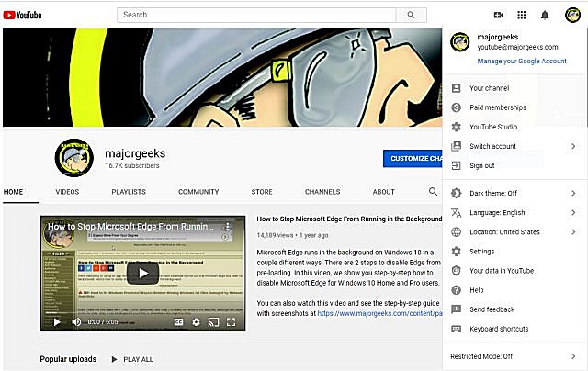This screenshot has width=588, height=371.
Task: Expand Location submenu chevron
Action: pos(573,232)
